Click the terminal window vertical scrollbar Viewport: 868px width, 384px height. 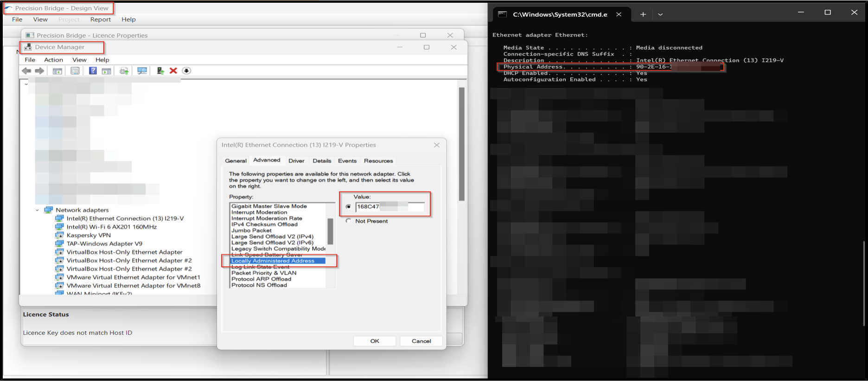pyautogui.click(x=864, y=283)
